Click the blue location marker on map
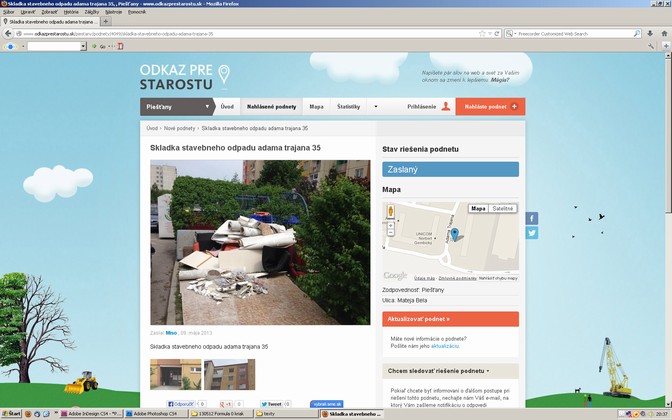 (x=455, y=234)
